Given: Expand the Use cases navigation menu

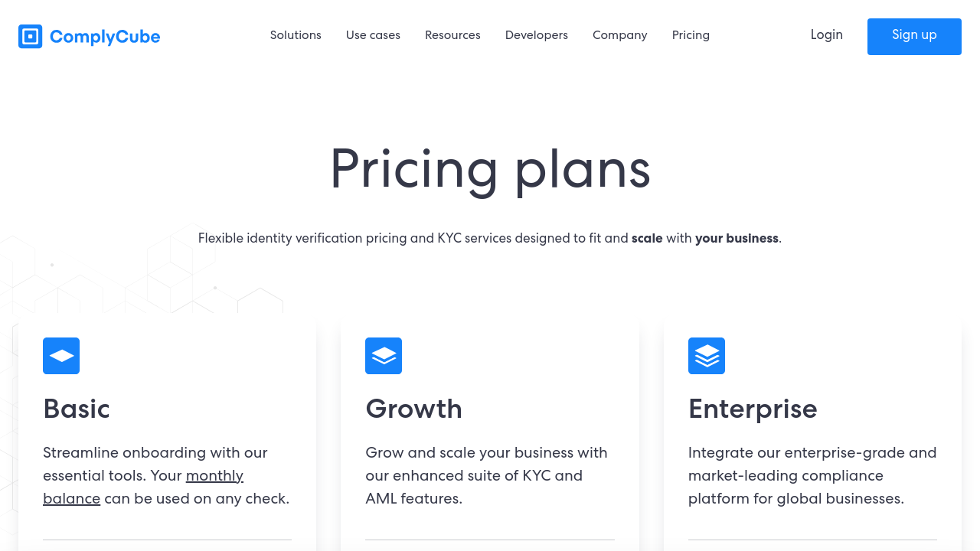Looking at the screenshot, I should (x=373, y=35).
